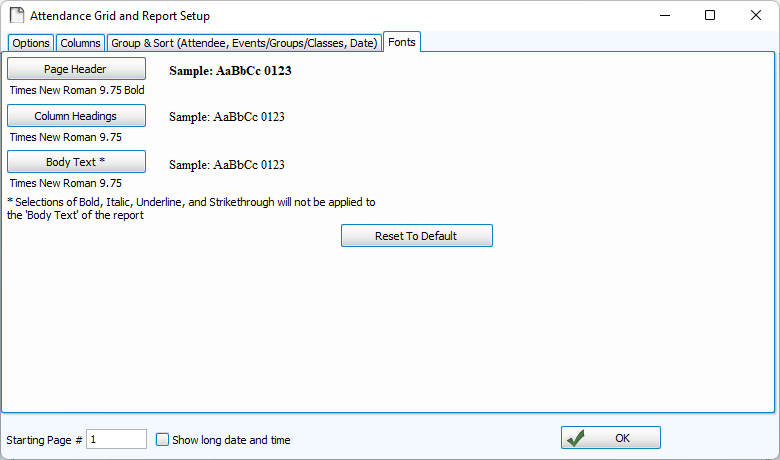Reset fonts with Reset To Default
Screen dimensions: 780x460
416,236
